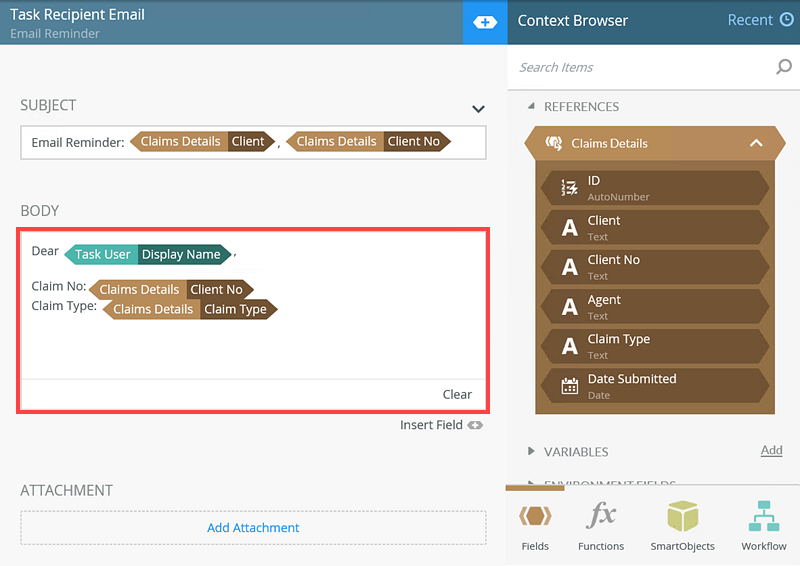Click the Claims Details SmartObject icon
800x566 pixels.
click(554, 143)
